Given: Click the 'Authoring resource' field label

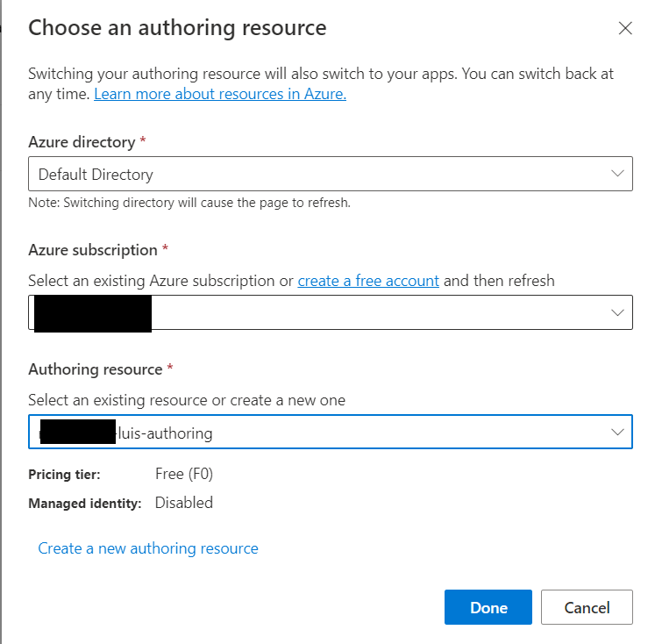Looking at the screenshot, I should point(95,369).
